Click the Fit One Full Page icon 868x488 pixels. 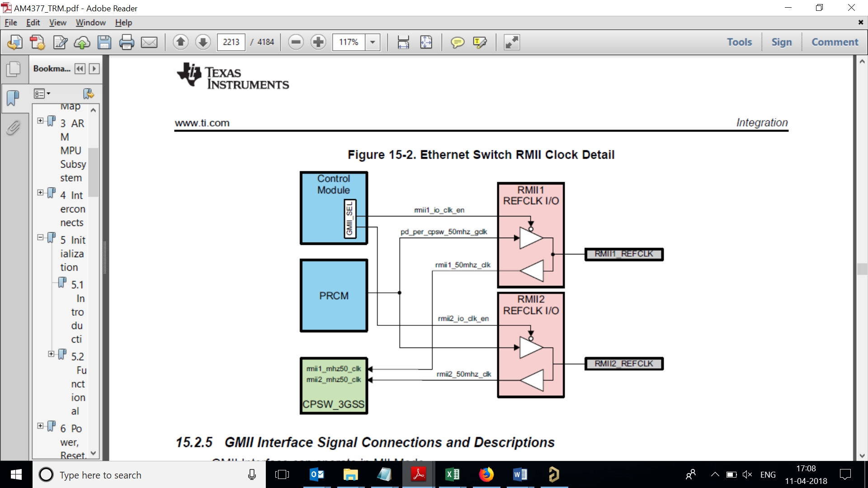pyautogui.click(x=426, y=42)
